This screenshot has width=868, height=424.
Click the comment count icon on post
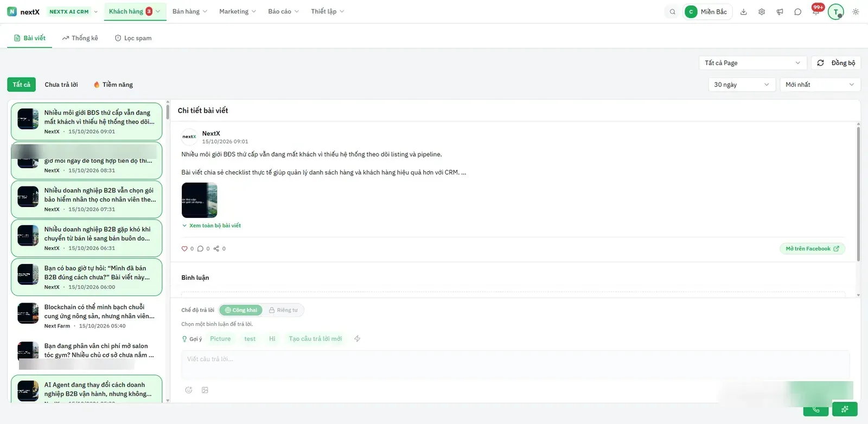[x=200, y=249]
